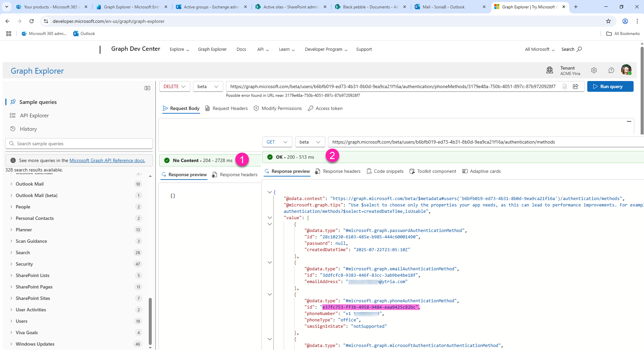Screen dimensions: 644x350
Task: Open the Access token tab
Action: point(325,108)
